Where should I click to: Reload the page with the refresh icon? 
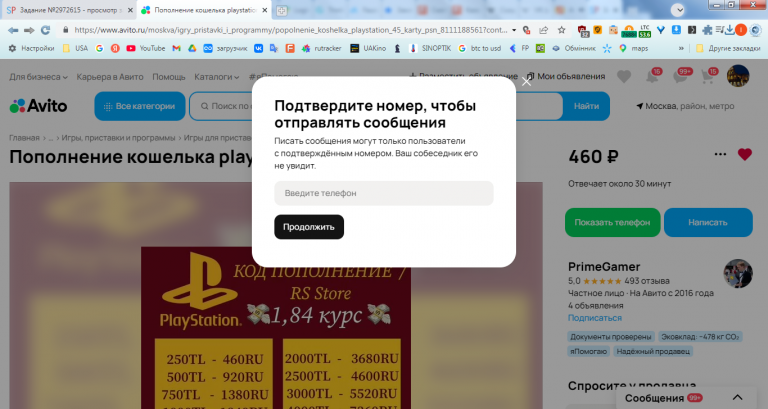46,30
